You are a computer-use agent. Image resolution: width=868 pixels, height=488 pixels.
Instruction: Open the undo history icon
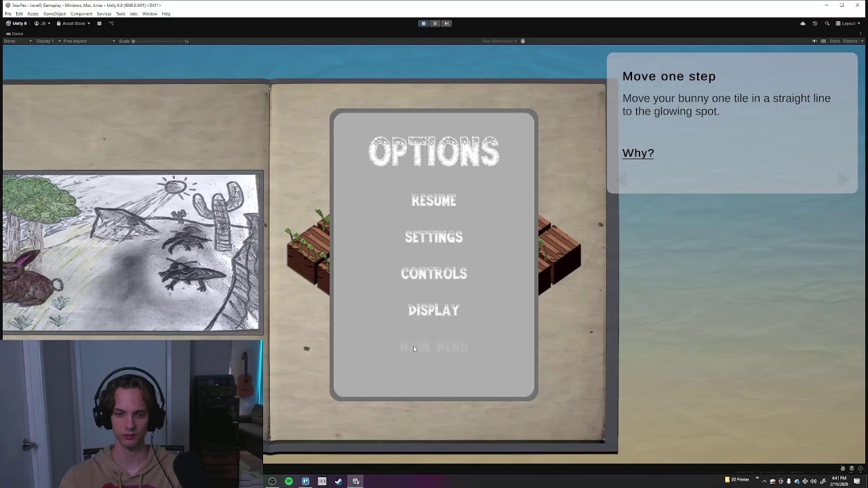(x=815, y=23)
